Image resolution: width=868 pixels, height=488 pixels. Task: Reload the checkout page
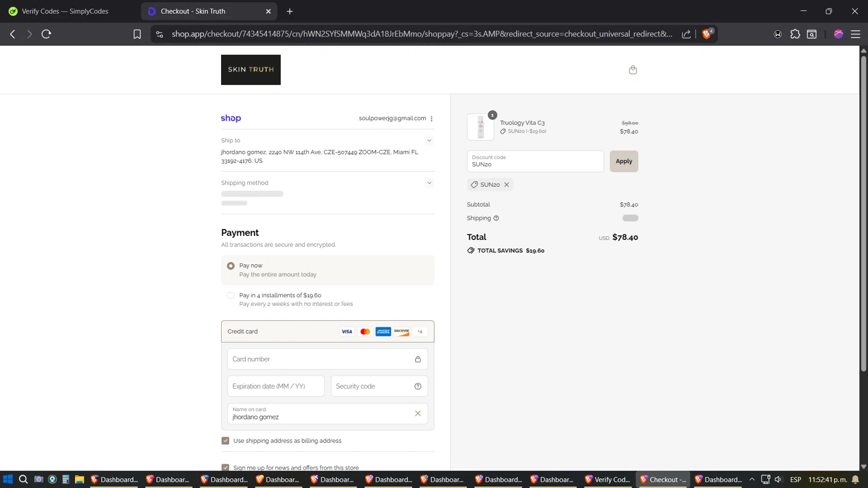tap(46, 34)
